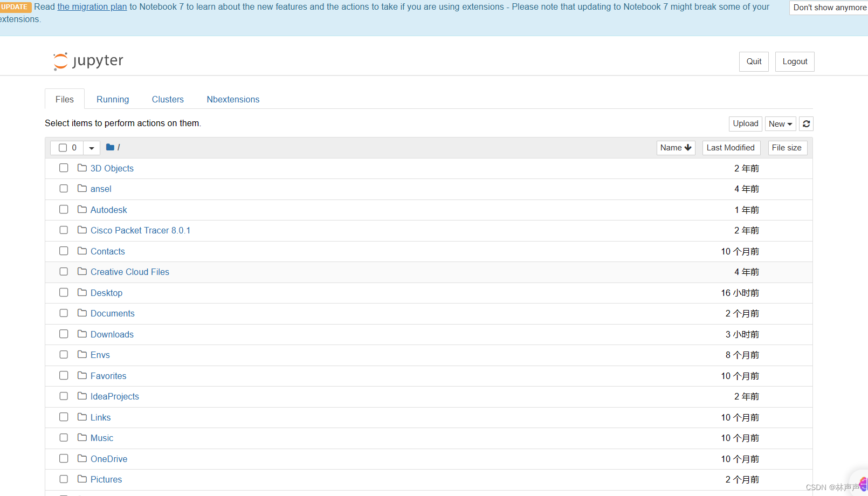Open the IdeaProjects folder link
This screenshot has width=868, height=496.
[x=115, y=396]
